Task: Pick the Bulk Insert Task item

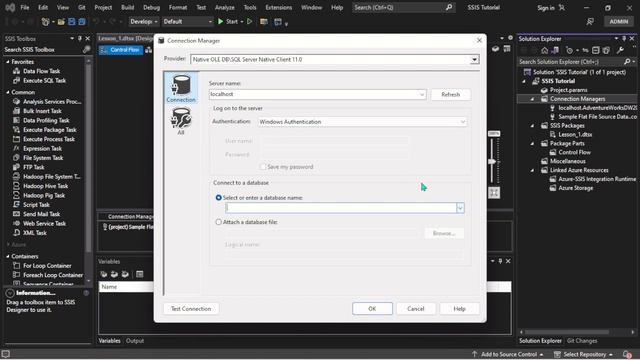Action: tap(42, 111)
